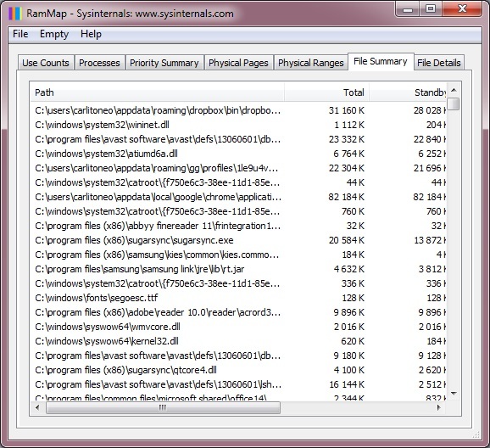Select the sugarsync\qtcore4.dll row

point(238,369)
